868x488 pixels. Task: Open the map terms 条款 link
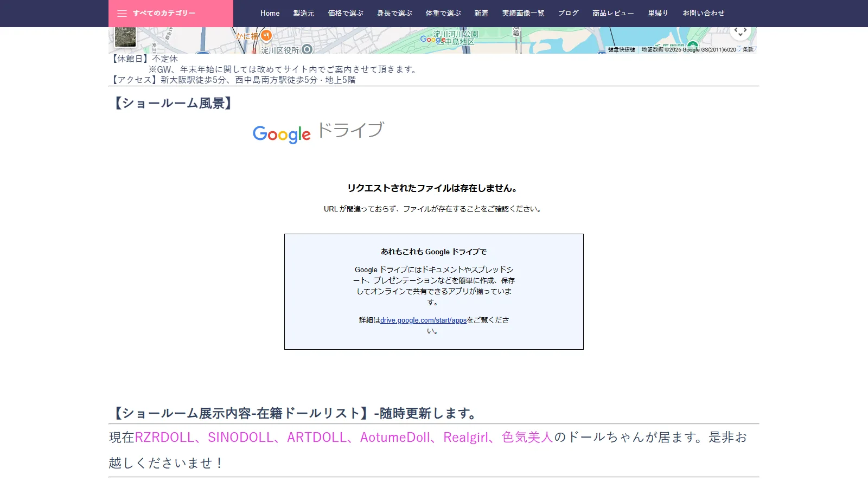748,49
